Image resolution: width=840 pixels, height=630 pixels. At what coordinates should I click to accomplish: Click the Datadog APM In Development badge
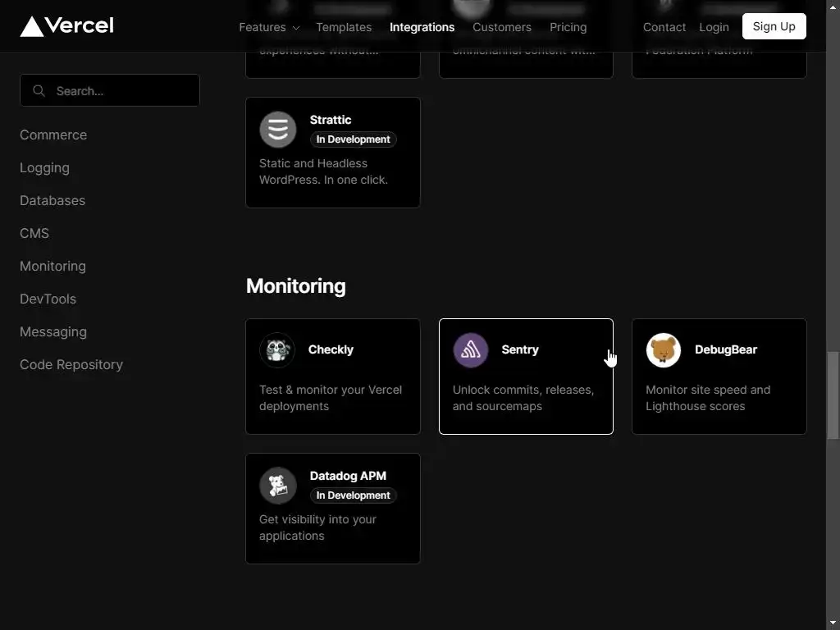click(x=353, y=495)
